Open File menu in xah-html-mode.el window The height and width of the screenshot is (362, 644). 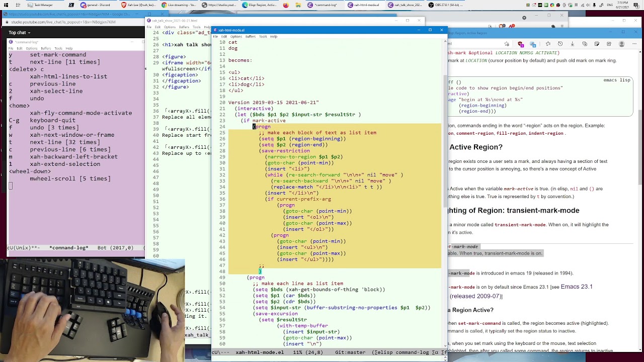215,37
